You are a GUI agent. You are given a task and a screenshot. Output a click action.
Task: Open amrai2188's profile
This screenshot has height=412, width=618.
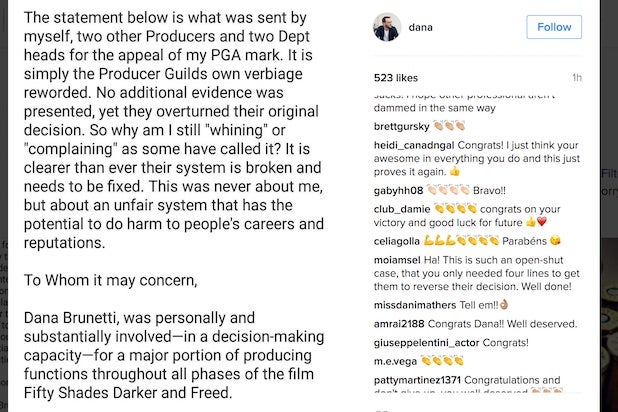pos(400,324)
